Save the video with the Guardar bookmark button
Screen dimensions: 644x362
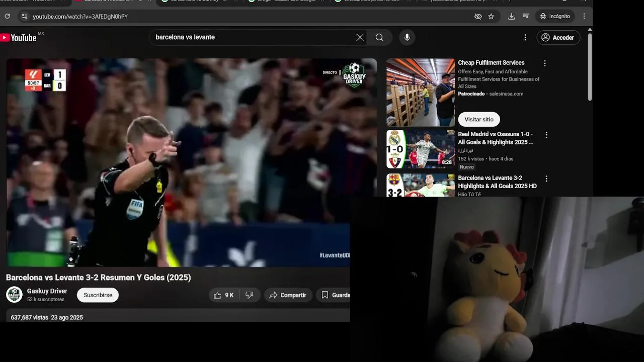click(x=334, y=295)
